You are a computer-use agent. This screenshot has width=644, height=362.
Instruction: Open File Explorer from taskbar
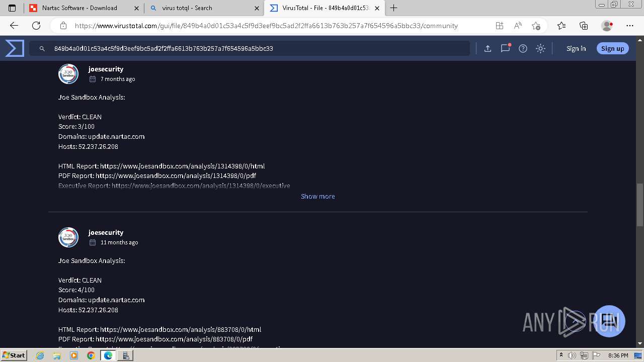[x=57, y=355]
